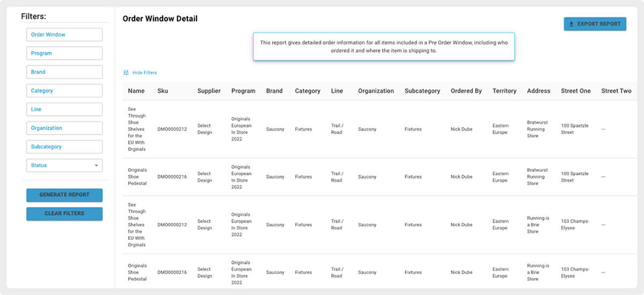
Task: Click the Generate Report button
Action: 64,195
